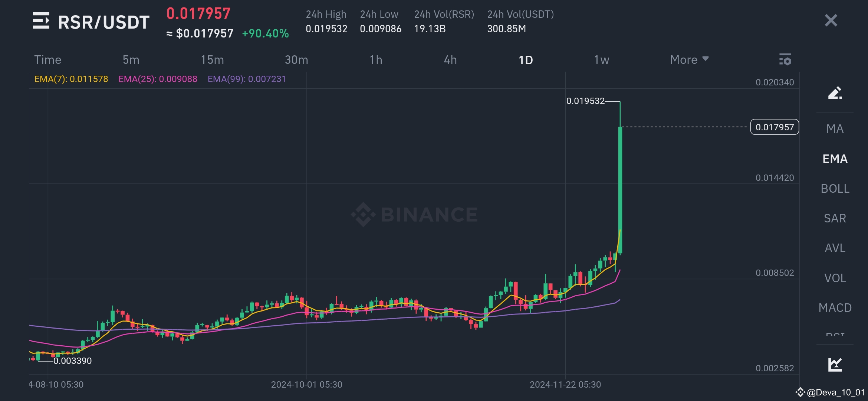Click the 0.019532 high price marker
The width and height of the screenshot is (868, 401).
(585, 101)
